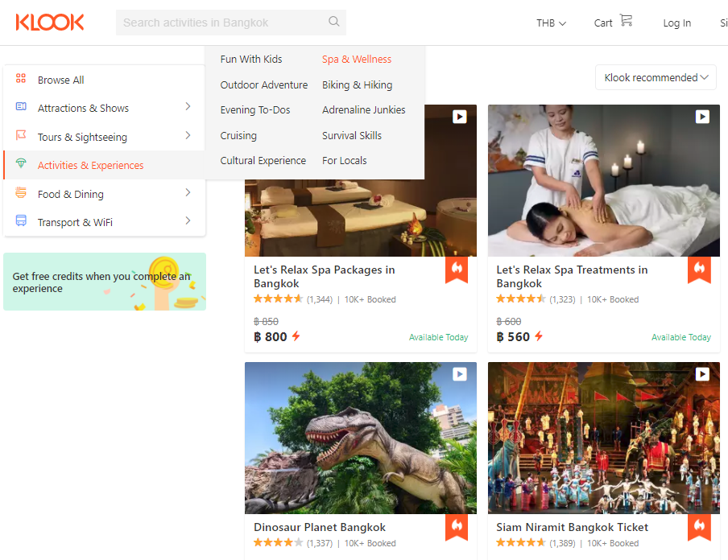Click the Transport & WiFi bus icon
The height and width of the screenshot is (560, 728).
[x=21, y=220]
